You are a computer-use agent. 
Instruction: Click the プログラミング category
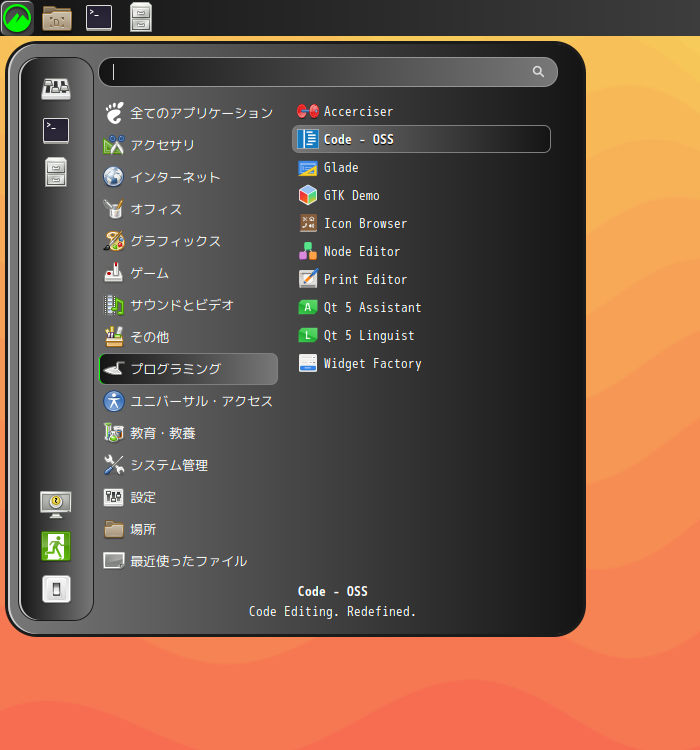189,369
